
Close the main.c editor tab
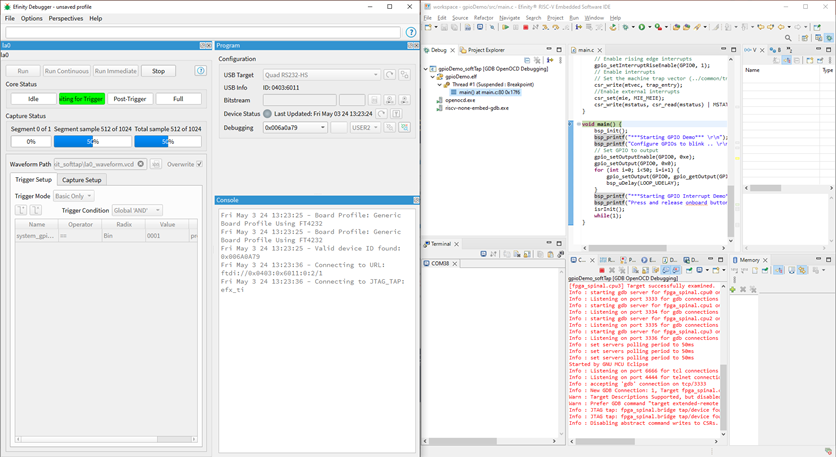[x=600, y=50]
